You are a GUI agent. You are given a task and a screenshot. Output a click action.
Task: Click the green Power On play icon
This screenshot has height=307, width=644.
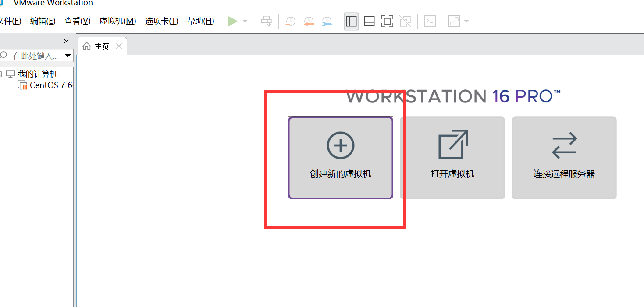(x=233, y=21)
